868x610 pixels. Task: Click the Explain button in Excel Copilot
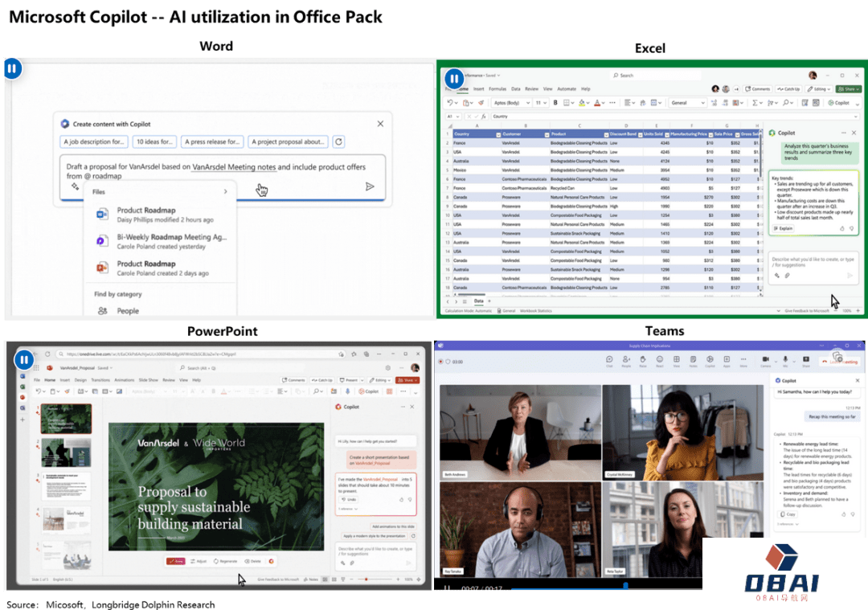pos(783,228)
